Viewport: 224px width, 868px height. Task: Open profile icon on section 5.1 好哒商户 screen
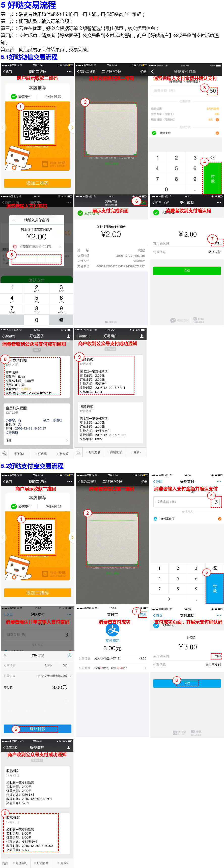[x=142, y=336]
